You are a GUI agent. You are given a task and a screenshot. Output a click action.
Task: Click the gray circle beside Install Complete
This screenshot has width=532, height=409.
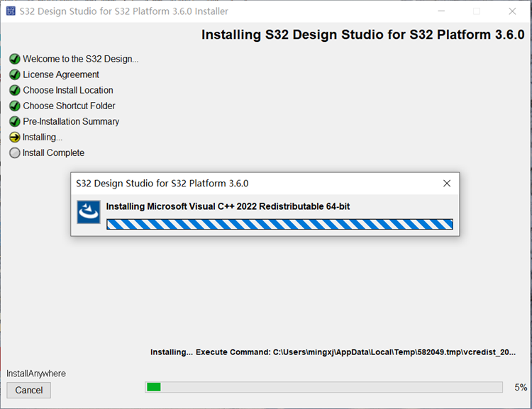coord(15,153)
